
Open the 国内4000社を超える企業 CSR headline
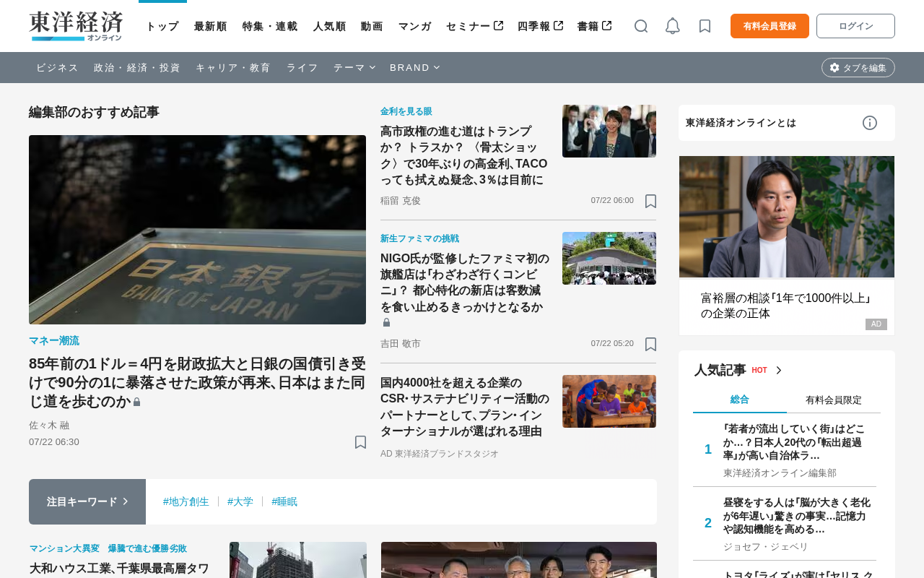465,407
